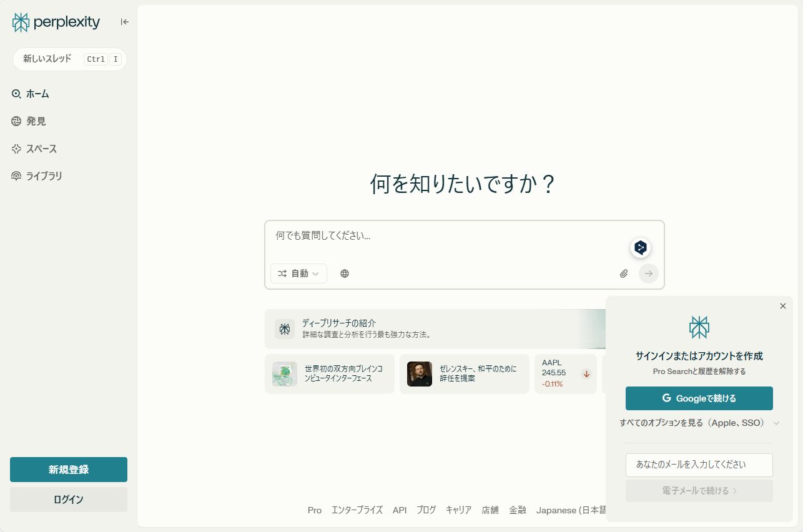803x532 pixels.
Task: Attach a file using the paperclip icon
Action: tap(623, 273)
